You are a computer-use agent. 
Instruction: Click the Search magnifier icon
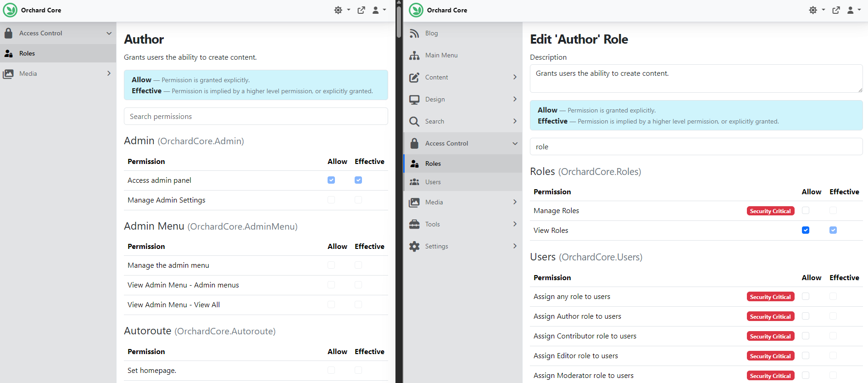(x=414, y=121)
